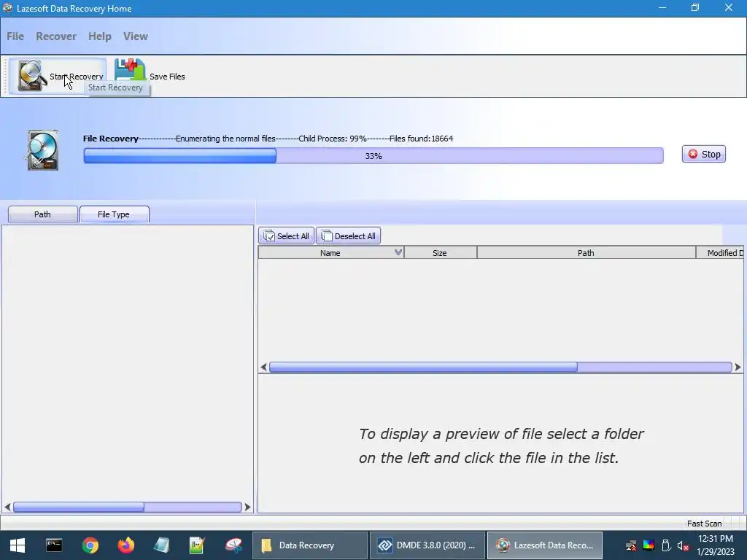Screen dimensions: 747x560
Task: Click the left pane scroll left arrow
Action: [7, 507]
